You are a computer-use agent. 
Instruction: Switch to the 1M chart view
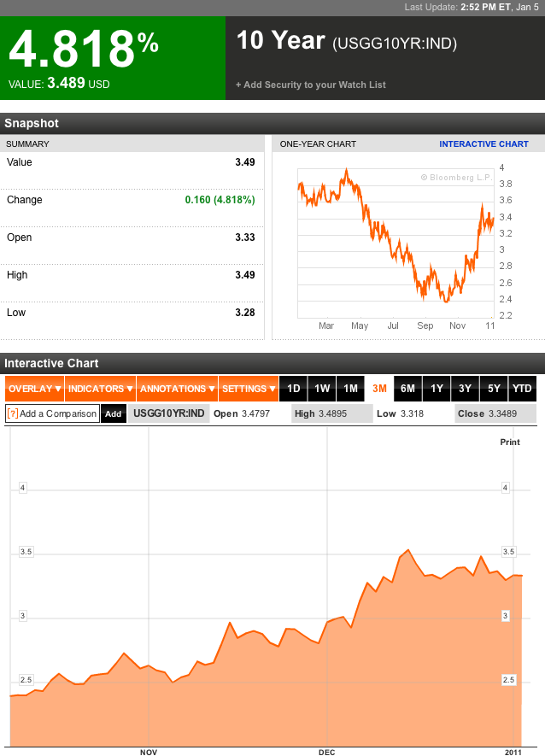[x=350, y=389]
